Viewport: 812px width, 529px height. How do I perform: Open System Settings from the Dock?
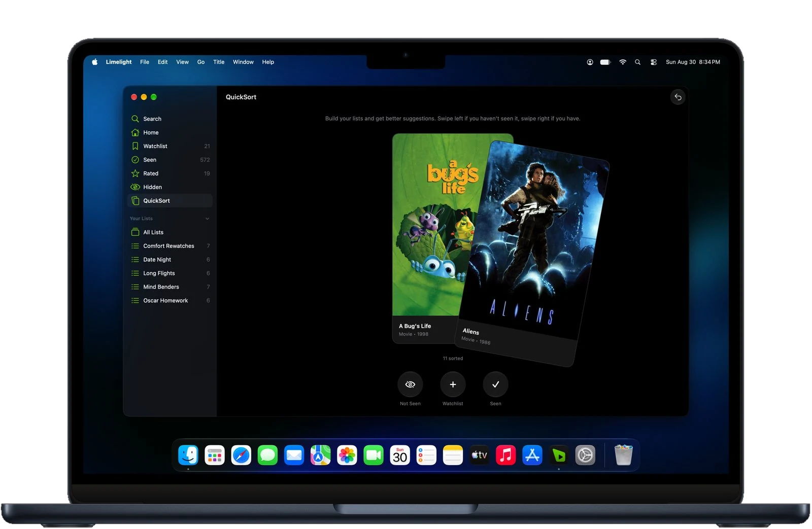click(585, 455)
